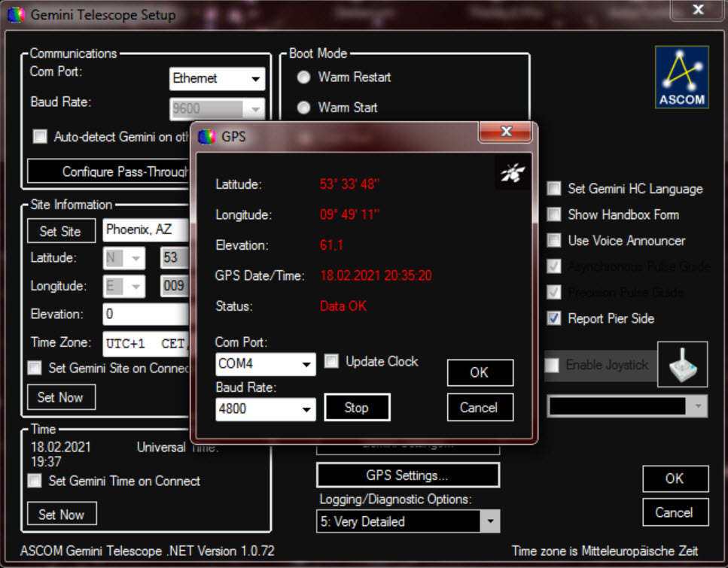Click OK in Gemini Telescope Setup

pos(675,478)
